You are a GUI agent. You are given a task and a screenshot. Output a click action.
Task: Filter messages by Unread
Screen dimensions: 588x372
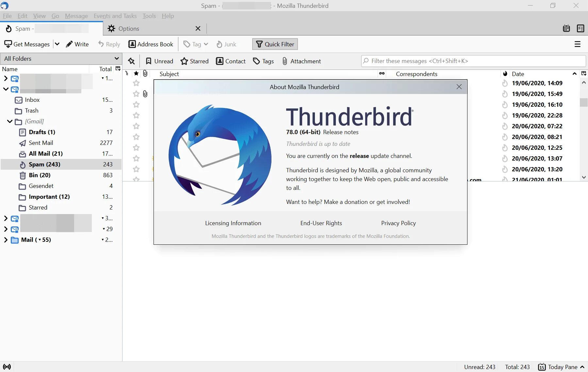point(159,61)
